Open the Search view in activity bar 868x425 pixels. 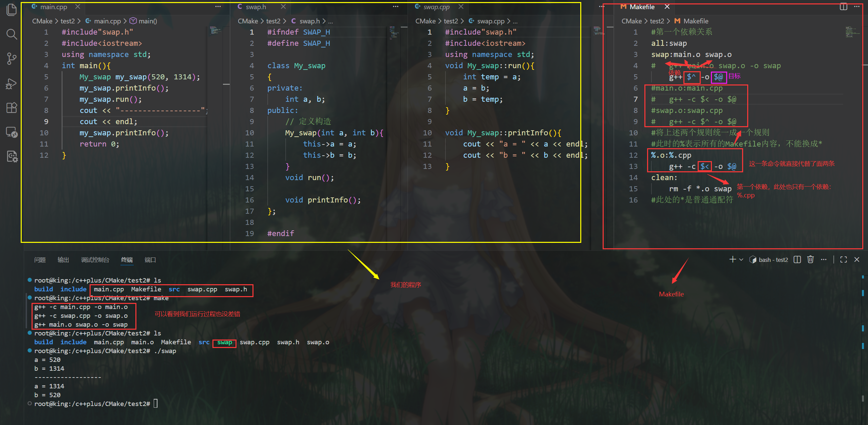[x=12, y=34]
